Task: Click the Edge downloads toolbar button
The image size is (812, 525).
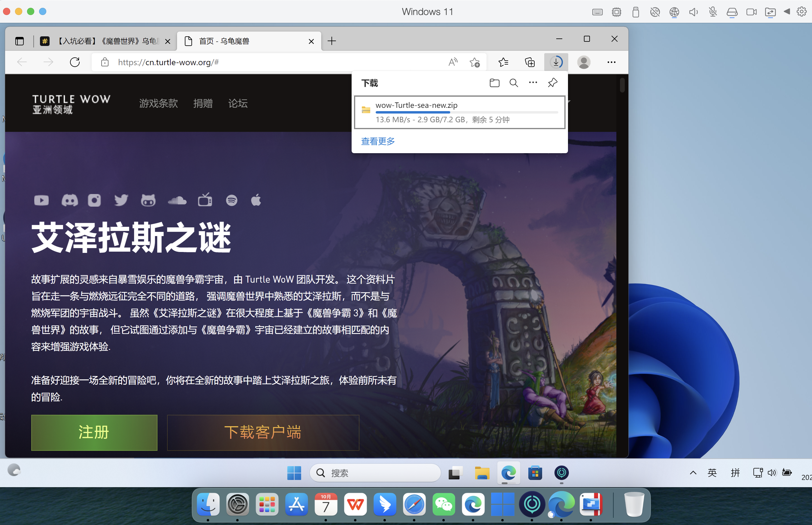Action: [x=556, y=62]
